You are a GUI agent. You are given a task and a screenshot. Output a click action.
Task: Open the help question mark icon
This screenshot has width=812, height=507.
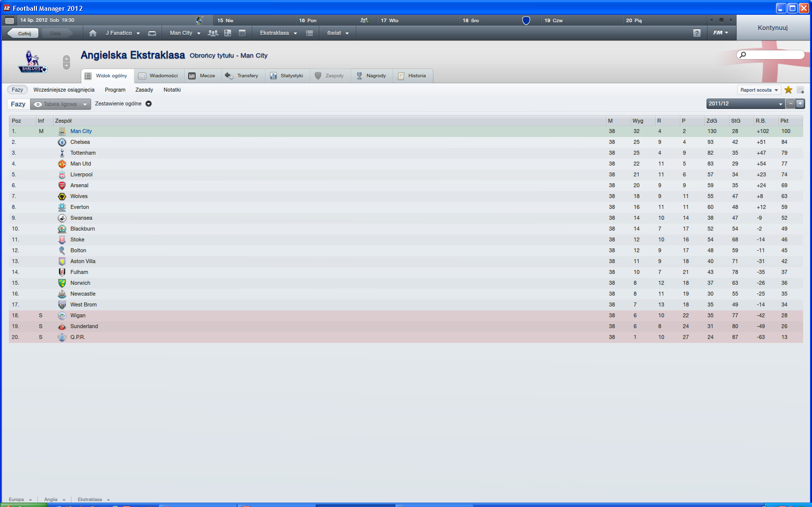(x=697, y=33)
